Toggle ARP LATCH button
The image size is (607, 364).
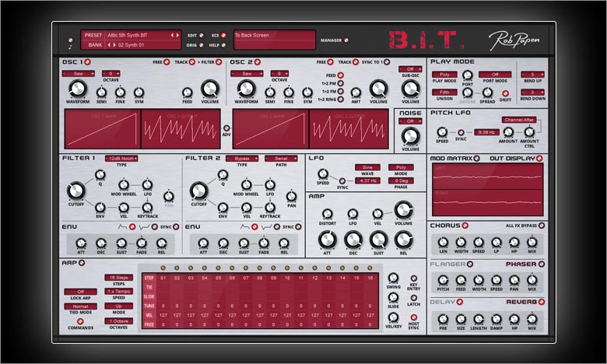pos(413,298)
